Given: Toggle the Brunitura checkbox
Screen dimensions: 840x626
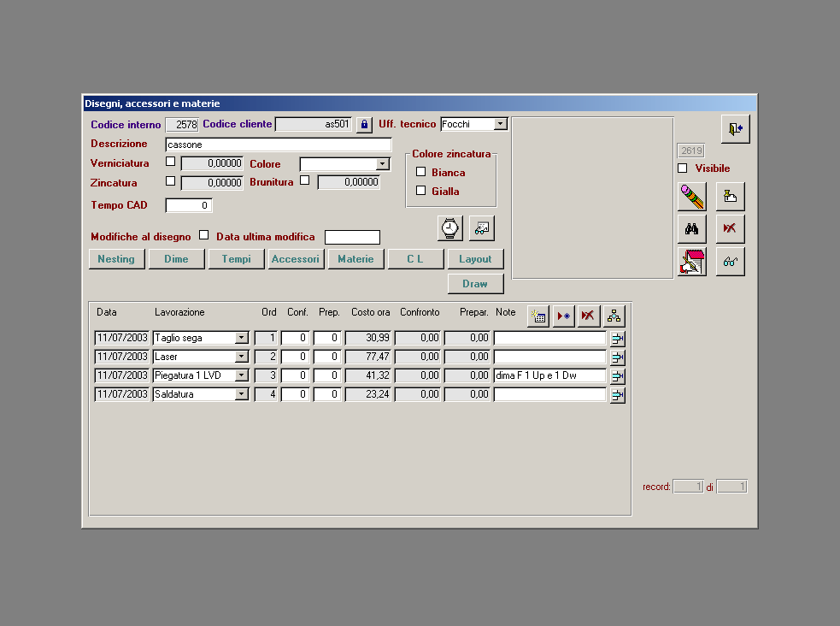Looking at the screenshot, I should [305, 180].
